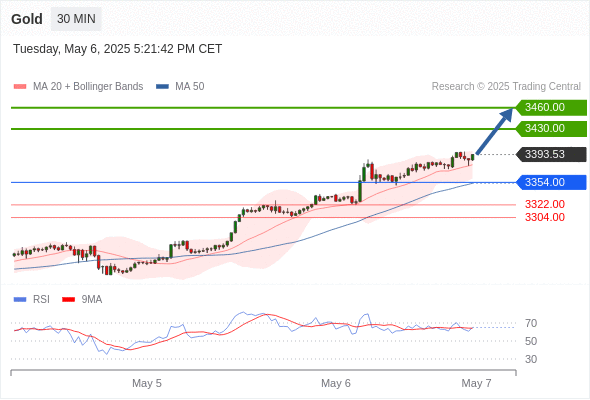Toggle the 9MA red legend marker

pos(68,300)
